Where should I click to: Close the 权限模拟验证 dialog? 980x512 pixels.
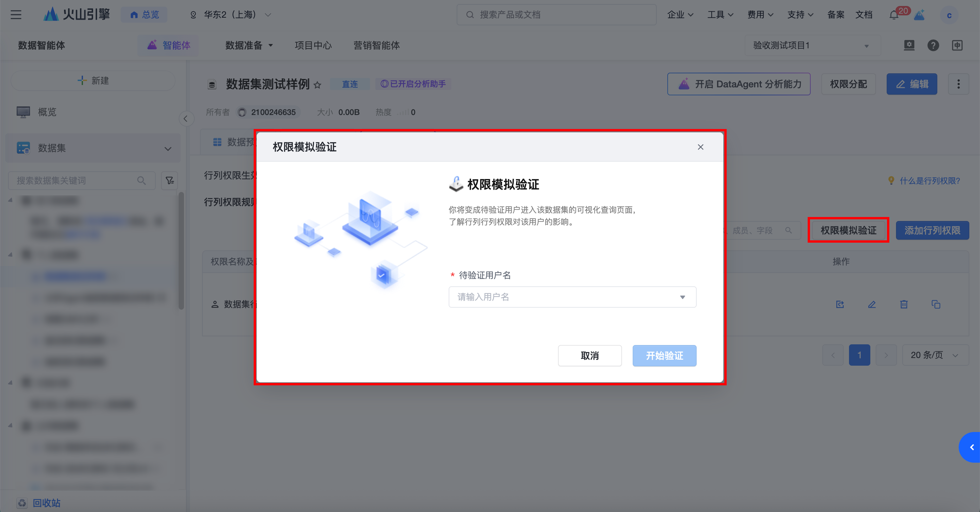pyautogui.click(x=700, y=147)
